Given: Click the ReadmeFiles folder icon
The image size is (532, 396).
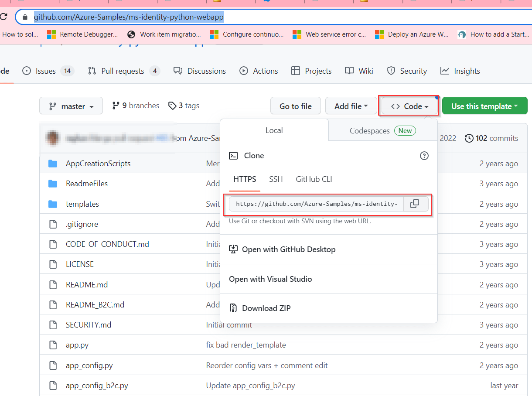Looking at the screenshot, I should click(53, 184).
